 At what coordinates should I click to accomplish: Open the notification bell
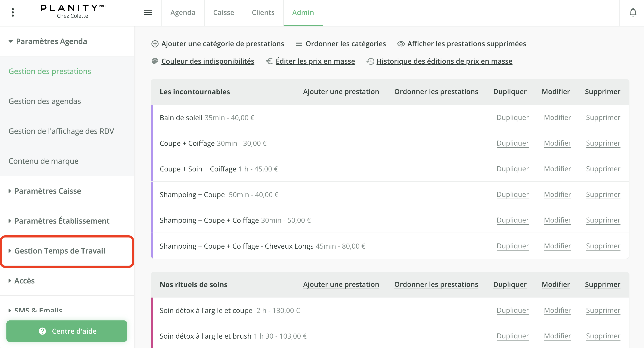[x=633, y=12]
